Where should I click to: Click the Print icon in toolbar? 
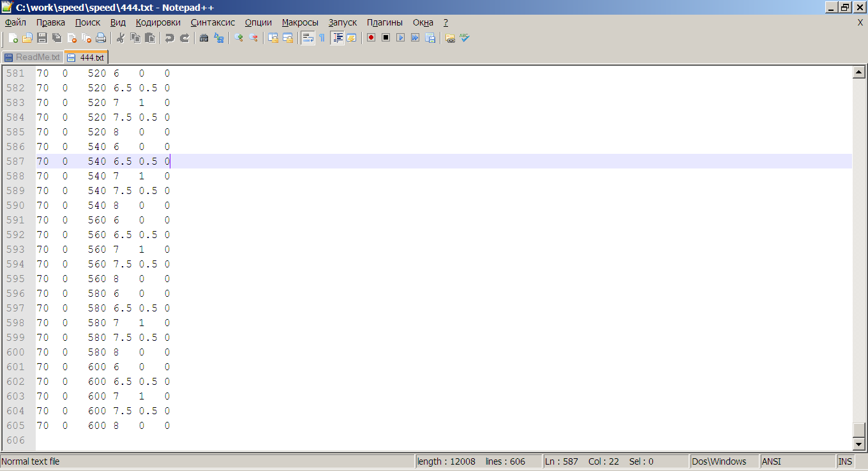point(101,38)
